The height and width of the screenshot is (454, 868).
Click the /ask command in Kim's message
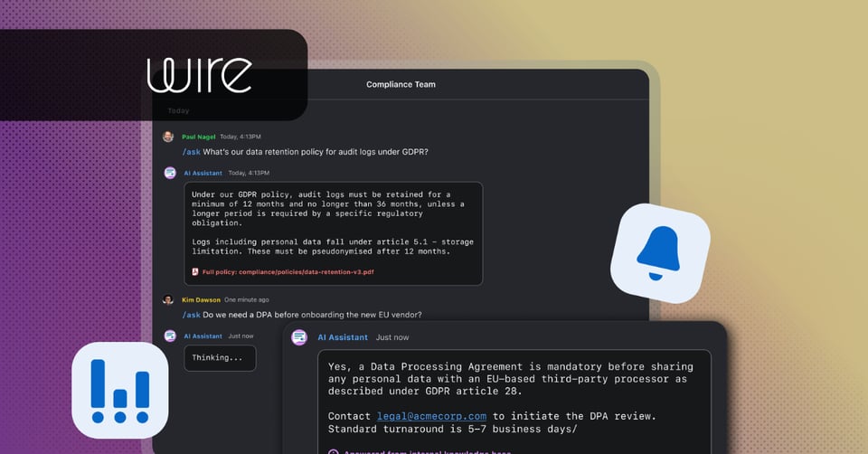point(192,315)
